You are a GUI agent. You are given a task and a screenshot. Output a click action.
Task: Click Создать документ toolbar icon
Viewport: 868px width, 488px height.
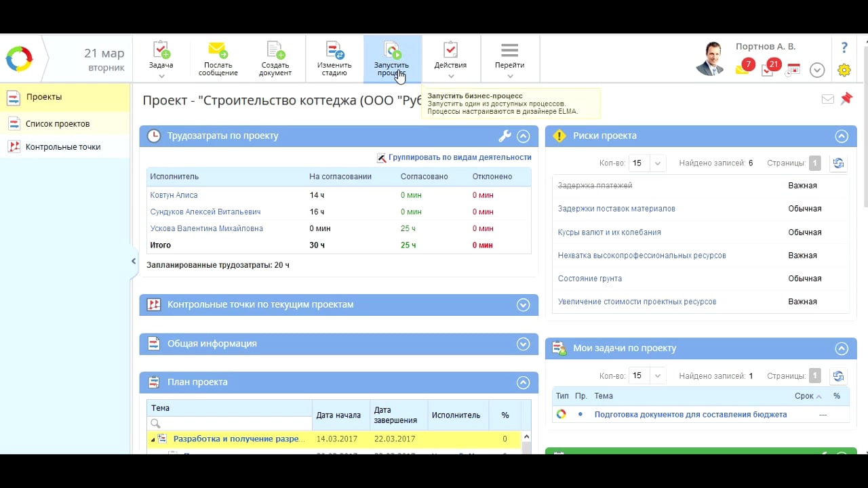click(x=275, y=59)
